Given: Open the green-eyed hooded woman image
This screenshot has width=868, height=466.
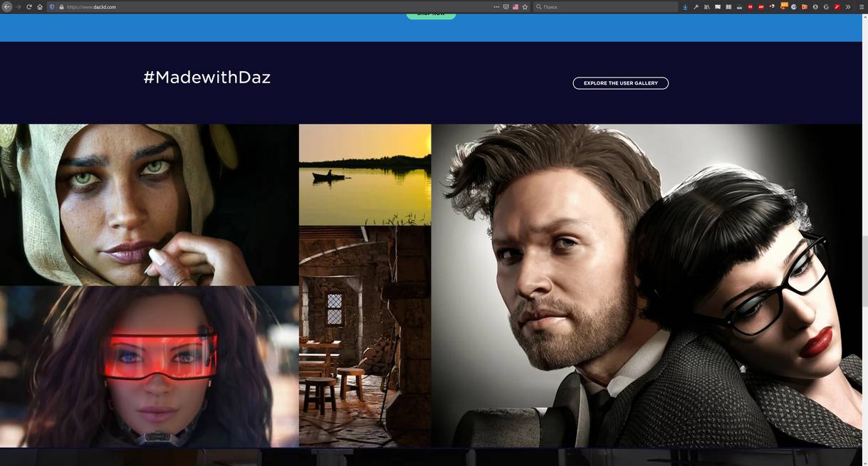Looking at the screenshot, I should tap(149, 205).
